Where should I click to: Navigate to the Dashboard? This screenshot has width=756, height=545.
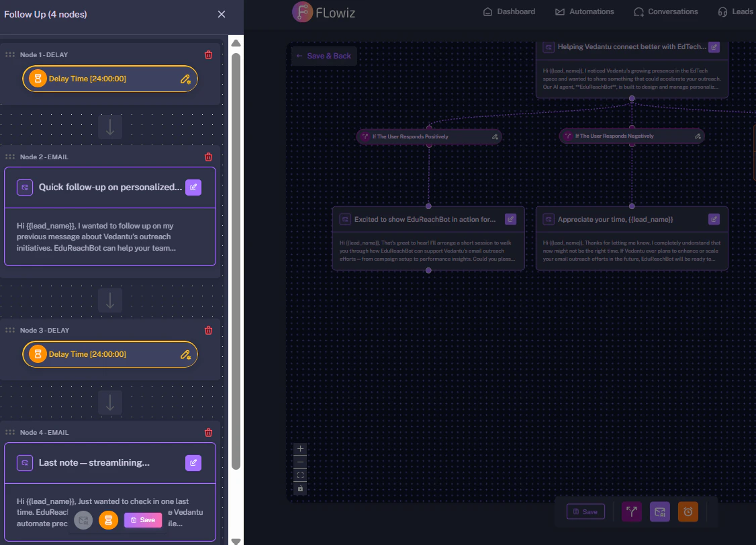pos(509,11)
